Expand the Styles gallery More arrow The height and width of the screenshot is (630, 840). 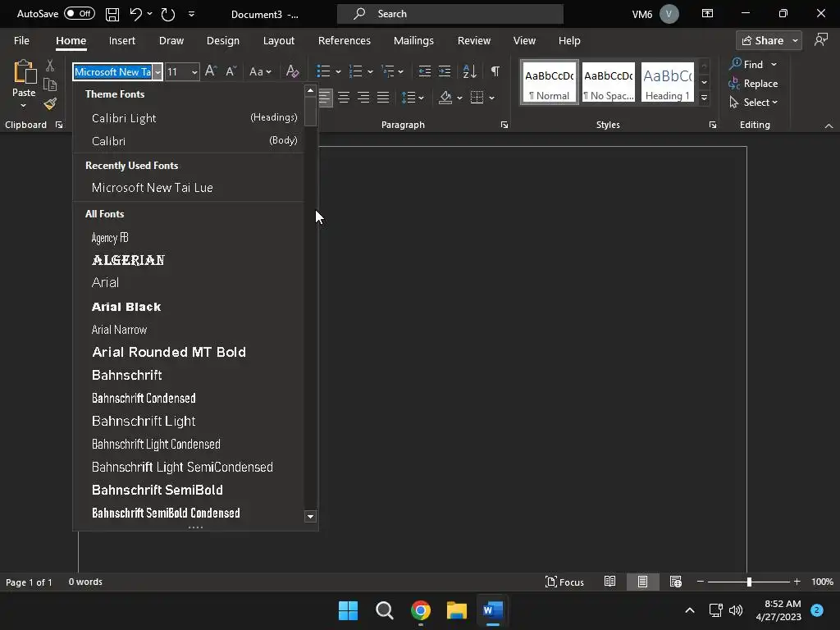coord(705,98)
